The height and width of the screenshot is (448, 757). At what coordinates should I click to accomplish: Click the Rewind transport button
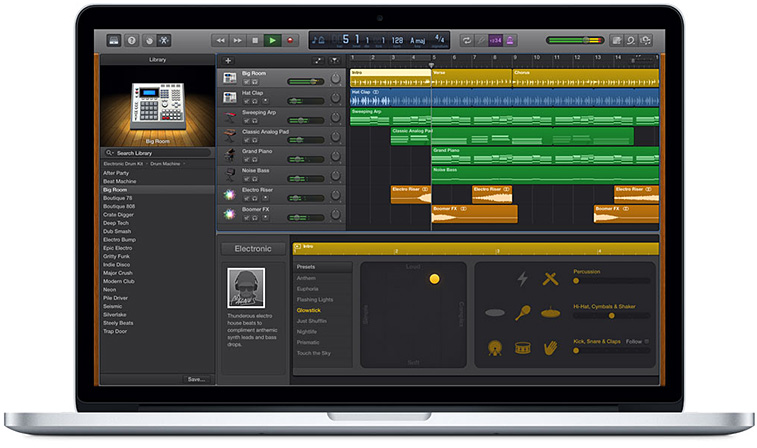(x=220, y=41)
